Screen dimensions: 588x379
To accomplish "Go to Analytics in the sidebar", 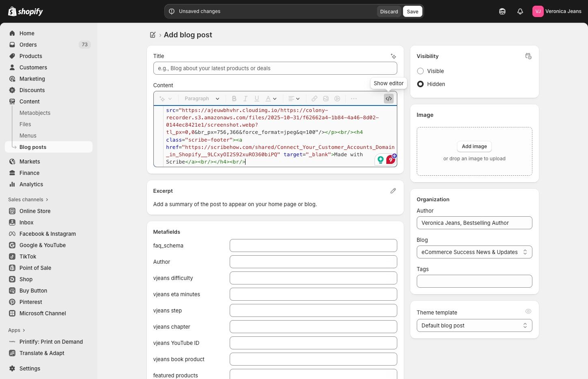I will 31,184.
